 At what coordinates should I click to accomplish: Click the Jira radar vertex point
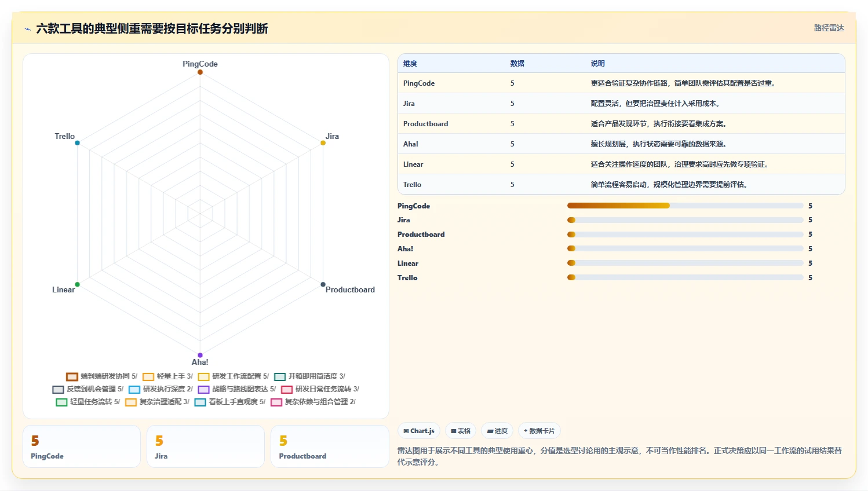tap(323, 143)
